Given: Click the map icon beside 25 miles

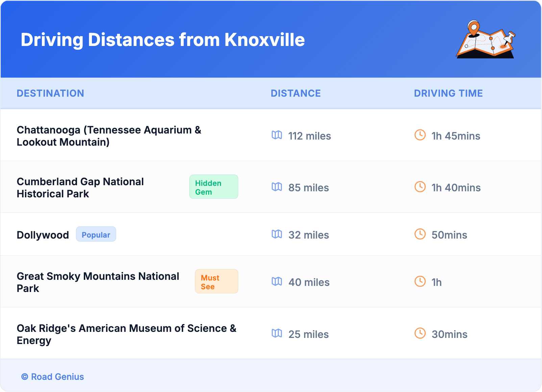Looking at the screenshot, I should click(277, 334).
